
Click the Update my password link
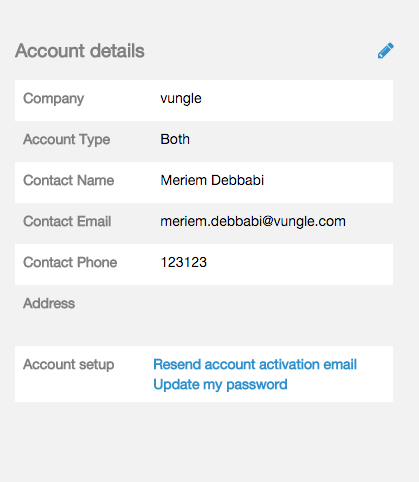tap(220, 385)
